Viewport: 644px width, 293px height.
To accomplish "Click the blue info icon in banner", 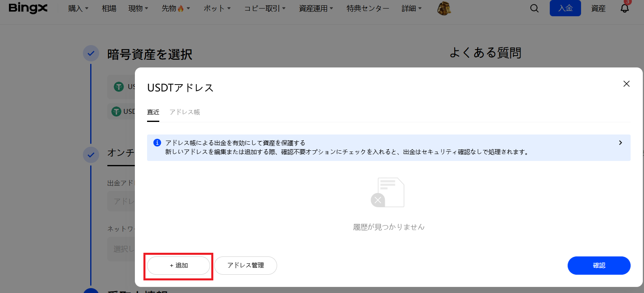I will click(157, 143).
